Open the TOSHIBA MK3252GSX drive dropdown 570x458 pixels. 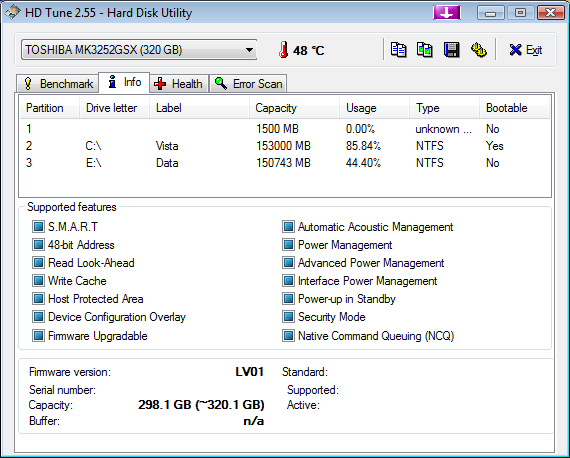[x=139, y=50]
